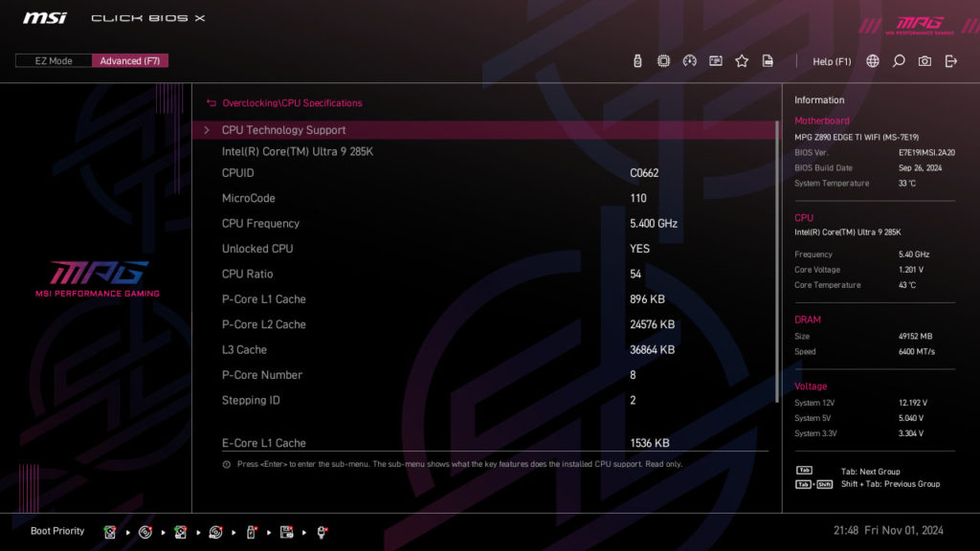
Task: Select the first hard drive boot icon
Action: (x=110, y=532)
